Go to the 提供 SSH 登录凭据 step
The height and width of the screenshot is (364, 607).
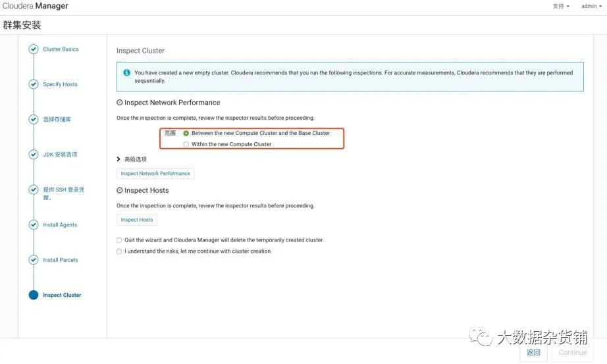[x=63, y=194]
